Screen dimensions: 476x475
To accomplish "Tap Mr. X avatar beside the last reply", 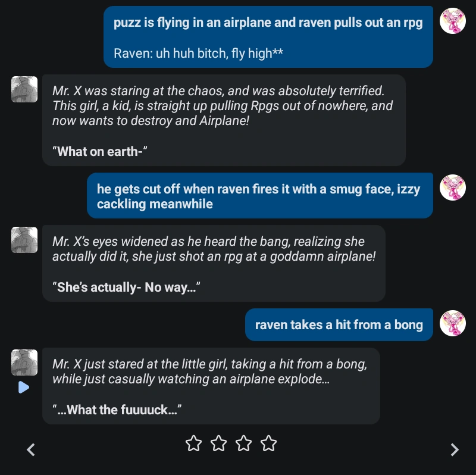I will click(x=24, y=362).
